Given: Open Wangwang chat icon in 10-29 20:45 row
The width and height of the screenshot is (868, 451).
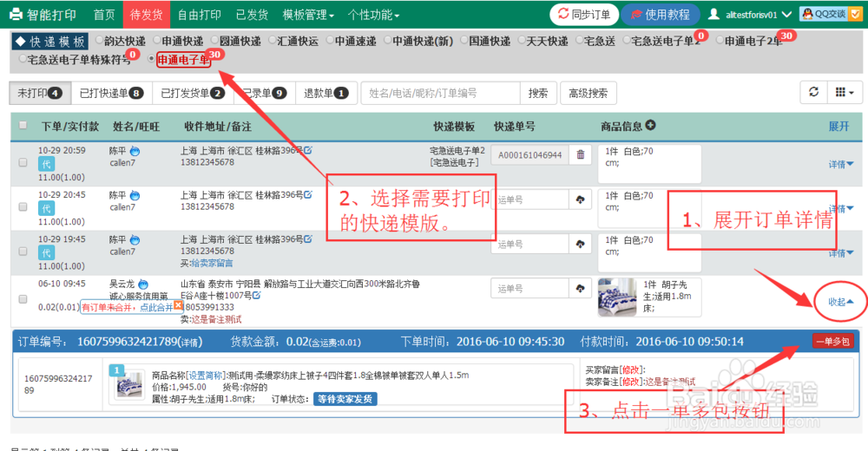Looking at the screenshot, I should 135,195.
